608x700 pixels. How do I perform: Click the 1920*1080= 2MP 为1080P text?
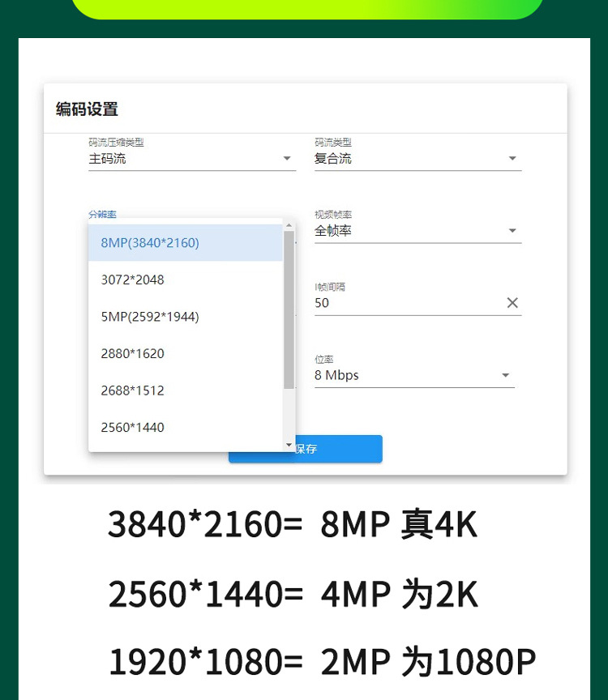click(322, 662)
